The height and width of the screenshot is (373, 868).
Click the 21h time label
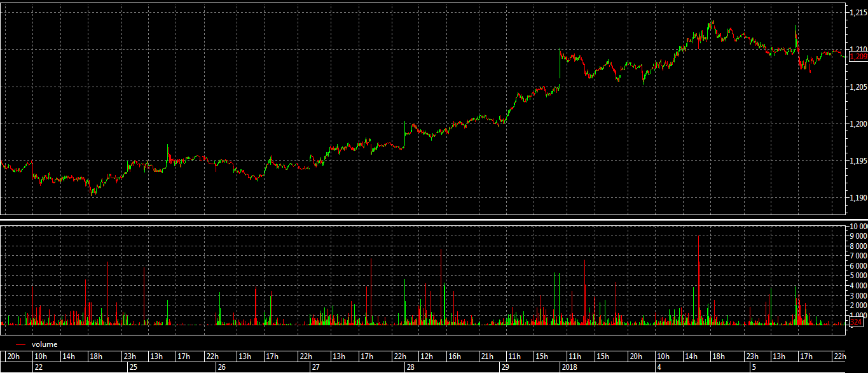(x=487, y=356)
